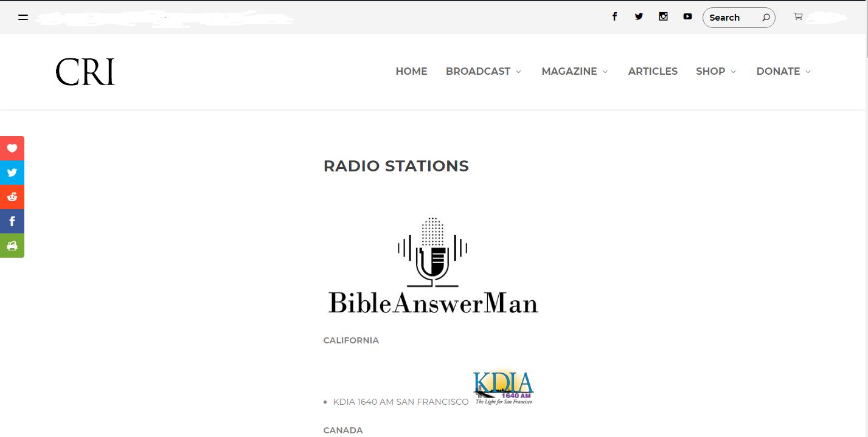
Task: Open the YouTube icon in the top bar
Action: (x=687, y=16)
